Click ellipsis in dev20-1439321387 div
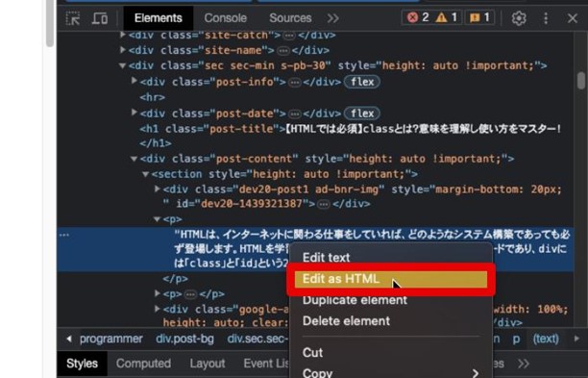Image resolution: width=588 pixels, height=378 pixels. coord(324,204)
